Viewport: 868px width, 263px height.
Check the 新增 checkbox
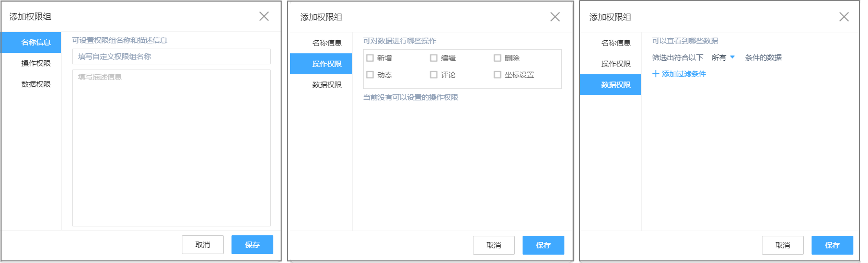pos(370,58)
